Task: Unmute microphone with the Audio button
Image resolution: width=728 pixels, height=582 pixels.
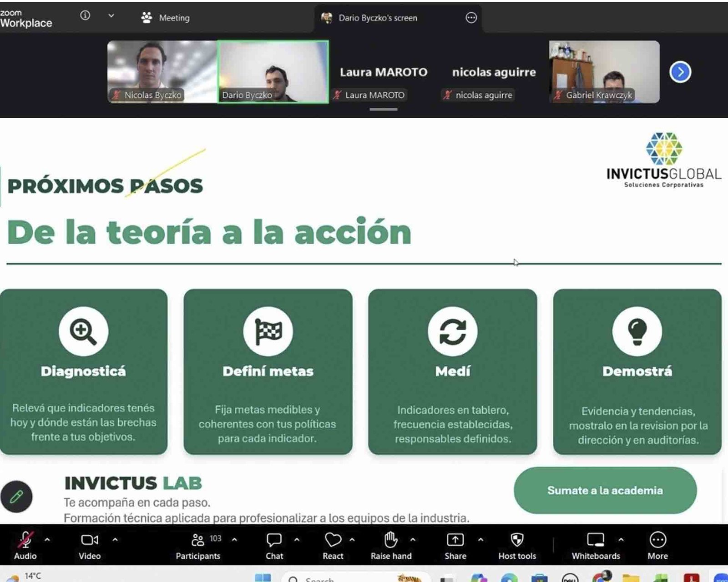Action: (x=25, y=545)
